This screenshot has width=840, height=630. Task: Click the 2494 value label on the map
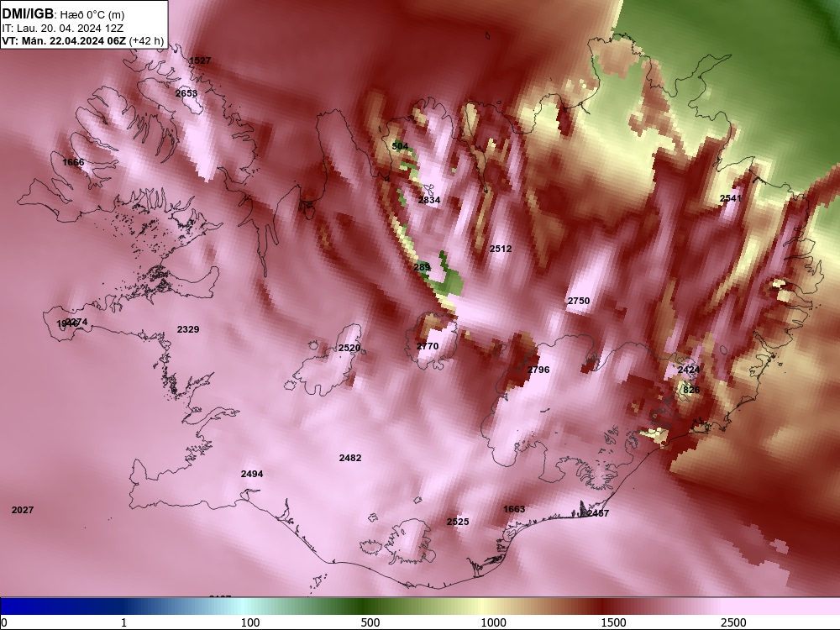252,474
